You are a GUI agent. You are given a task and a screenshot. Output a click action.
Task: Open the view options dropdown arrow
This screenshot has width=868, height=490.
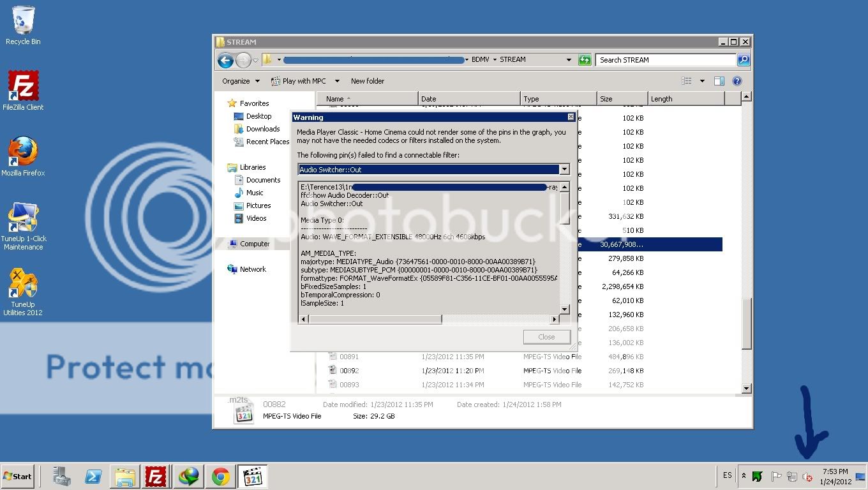702,81
